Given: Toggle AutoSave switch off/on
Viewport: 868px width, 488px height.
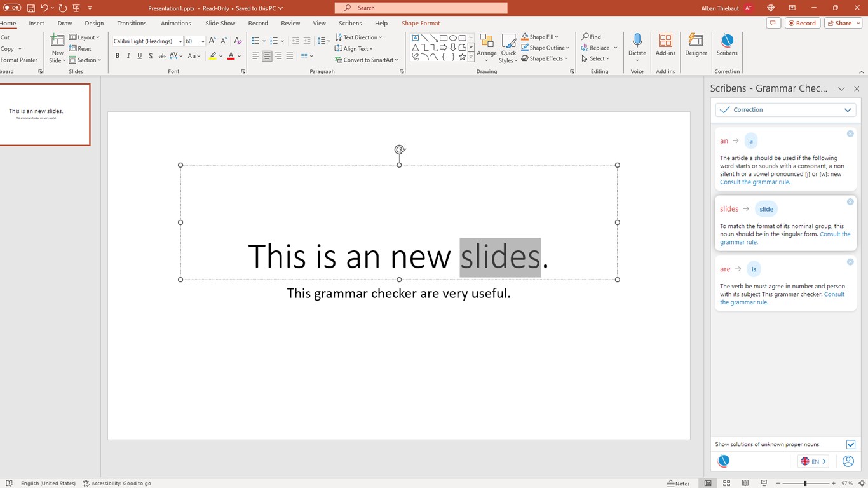Looking at the screenshot, I should point(12,8).
